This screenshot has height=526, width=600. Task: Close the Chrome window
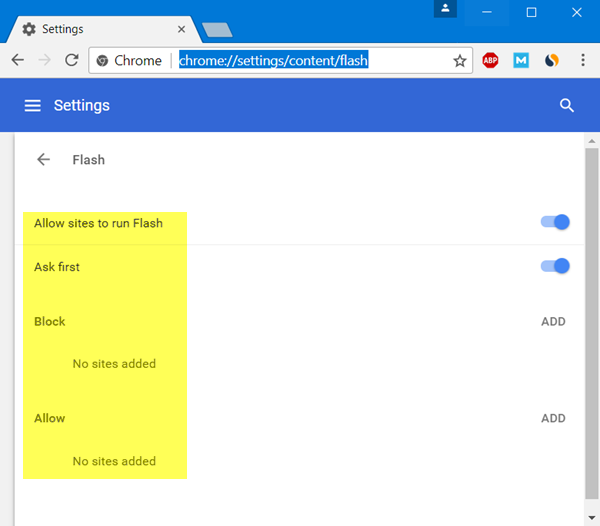coord(577,12)
